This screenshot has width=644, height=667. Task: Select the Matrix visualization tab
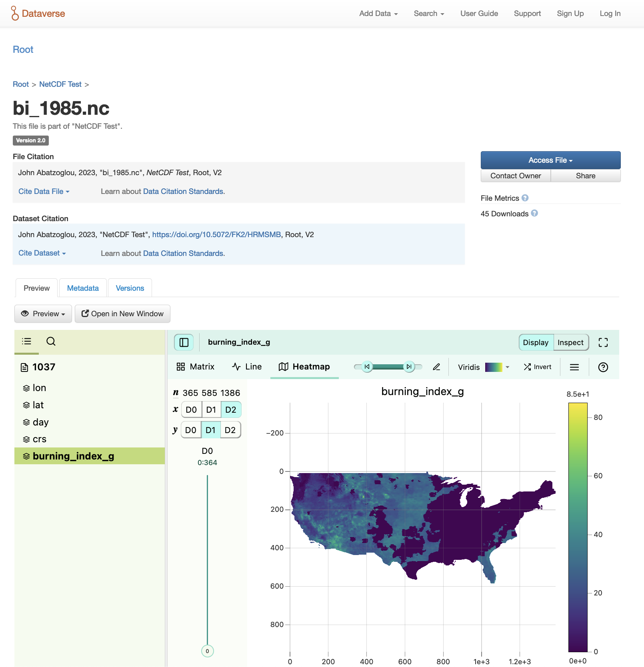(196, 367)
